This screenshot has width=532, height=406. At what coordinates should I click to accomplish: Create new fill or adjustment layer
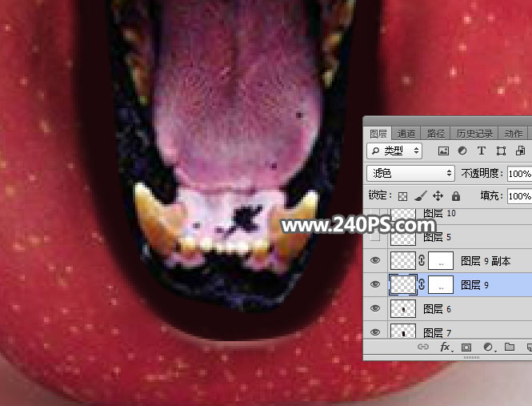[x=489, y=347]
